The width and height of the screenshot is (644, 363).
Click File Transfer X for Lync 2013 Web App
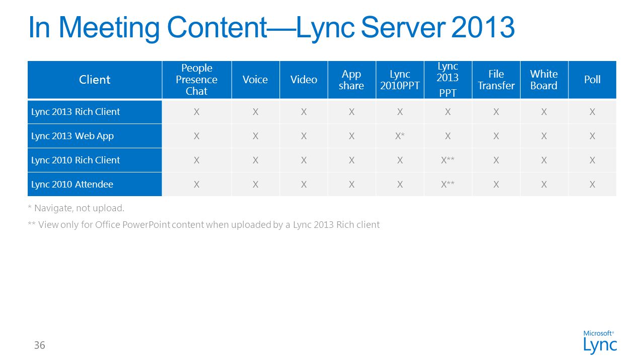click(496, 136)
